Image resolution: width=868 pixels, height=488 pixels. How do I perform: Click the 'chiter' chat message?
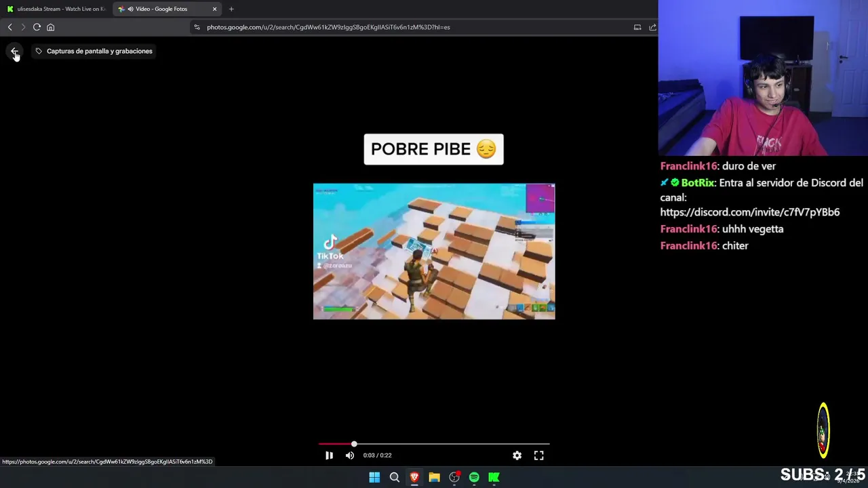(x=735, y=246)
